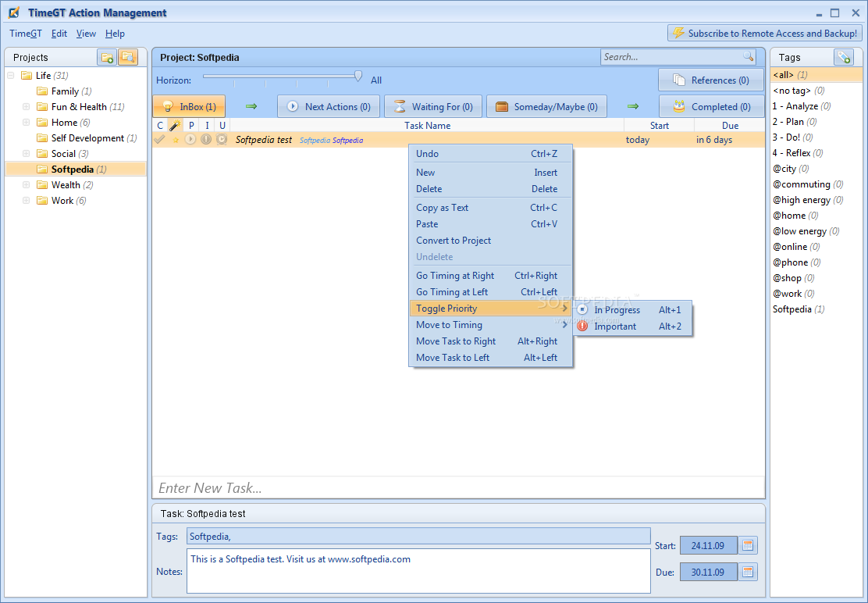Select Important priority option
868x603 pixels.
pos(633,326)
